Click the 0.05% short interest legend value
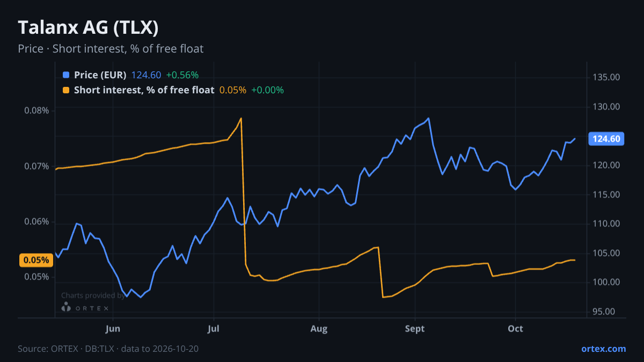 pyautogui.click(x=233, y=90)
